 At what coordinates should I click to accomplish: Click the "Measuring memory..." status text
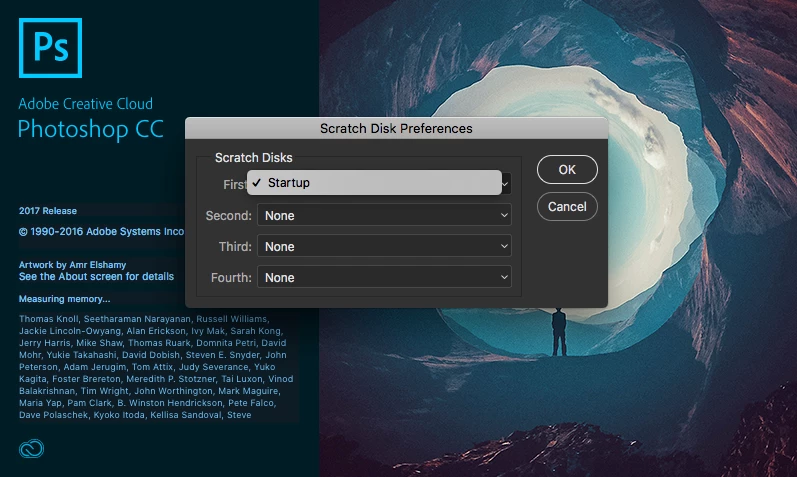click(x=65, y=299)
